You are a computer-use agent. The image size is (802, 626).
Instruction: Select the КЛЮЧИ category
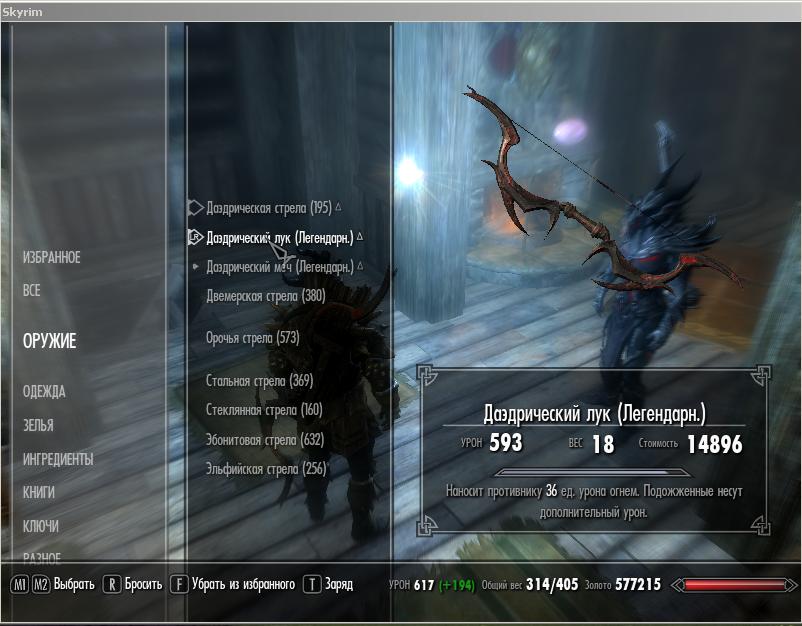(40, 526)
